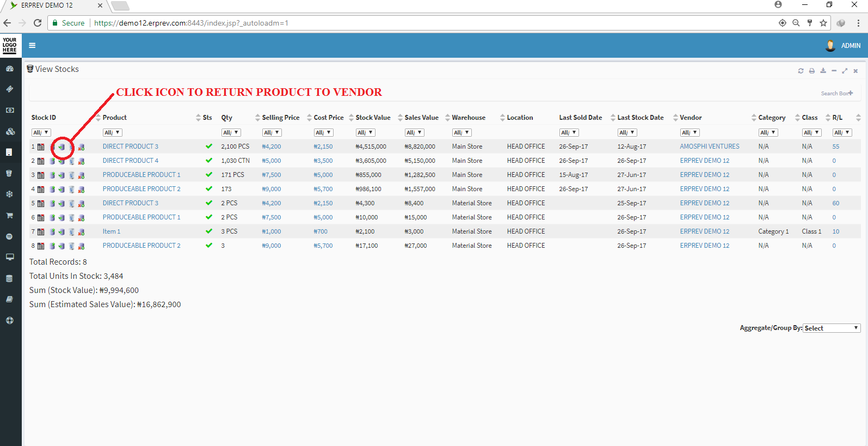Image resolution: width=868 pixels, height=446 pixels.
Task: Sort table by Stock Value column header
Action: click(373, 118)
